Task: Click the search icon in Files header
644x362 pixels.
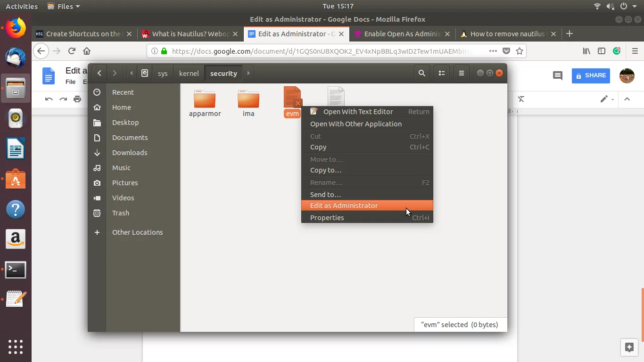Action: tap(422, 73)
